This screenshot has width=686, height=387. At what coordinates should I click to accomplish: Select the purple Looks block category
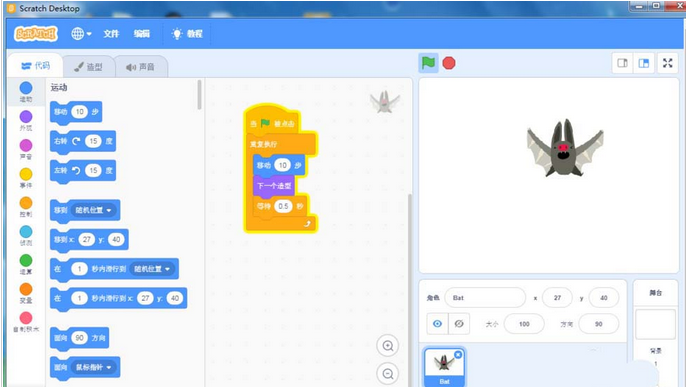26,120
